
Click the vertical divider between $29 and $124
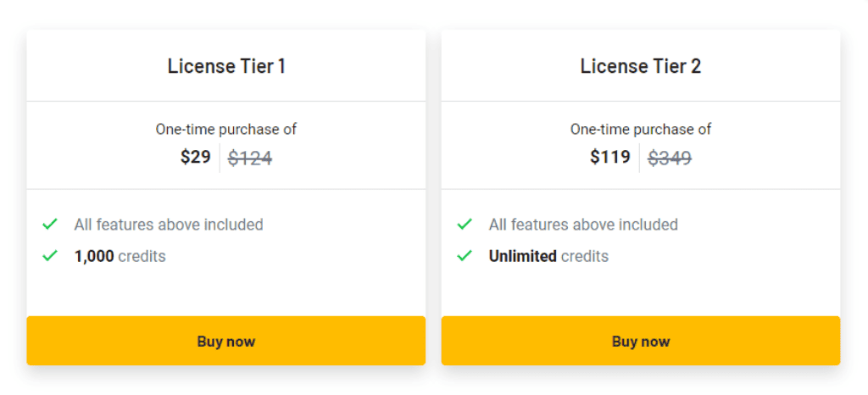tap(220, 158)
